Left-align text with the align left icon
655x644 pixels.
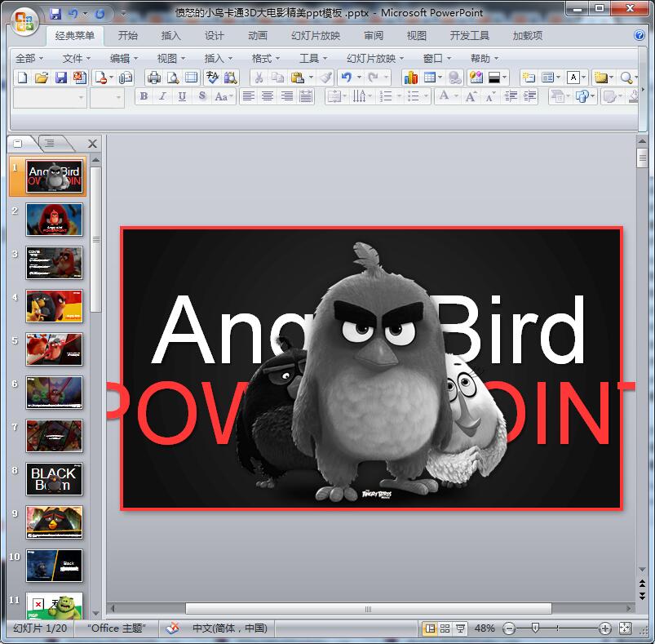(x=249, y=96)
